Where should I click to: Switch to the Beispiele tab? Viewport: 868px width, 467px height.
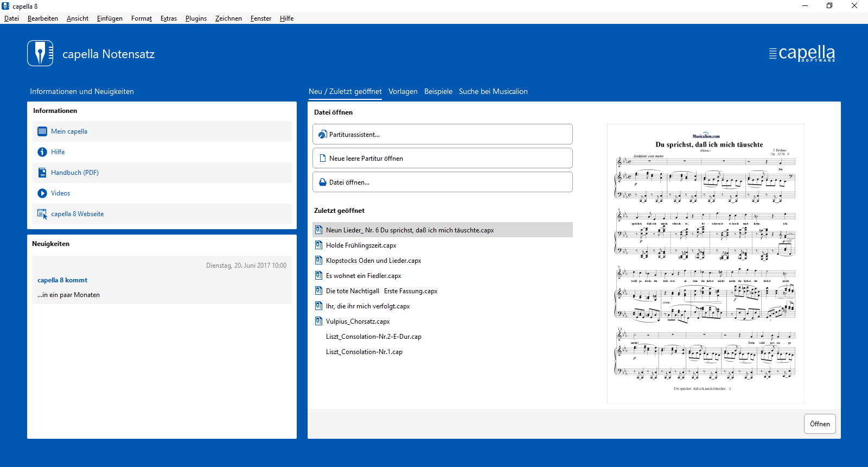pyautogui.click(x=438, y=91)
